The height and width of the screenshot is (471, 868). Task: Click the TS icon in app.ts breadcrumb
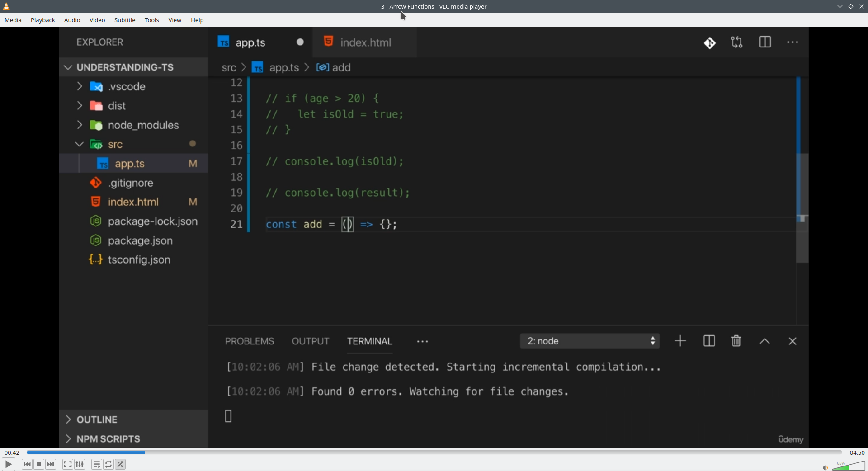point(257,67)
